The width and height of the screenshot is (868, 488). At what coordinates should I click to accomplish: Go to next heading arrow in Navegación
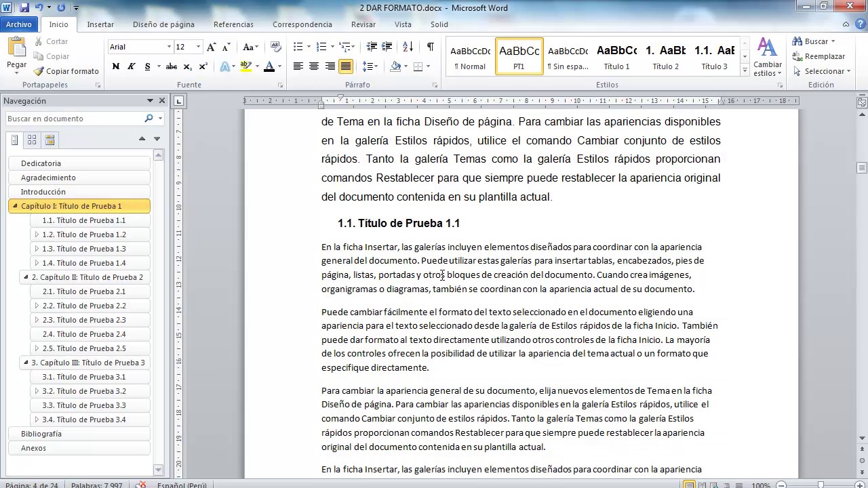(x=157, y=139)
